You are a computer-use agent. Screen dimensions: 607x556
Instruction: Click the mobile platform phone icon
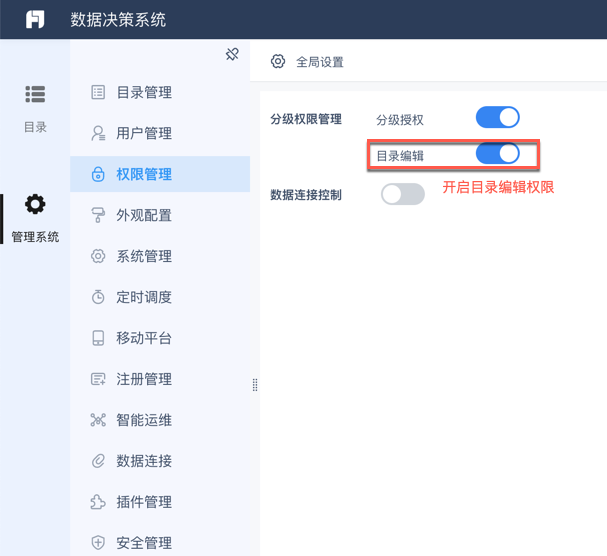[98, 338]
